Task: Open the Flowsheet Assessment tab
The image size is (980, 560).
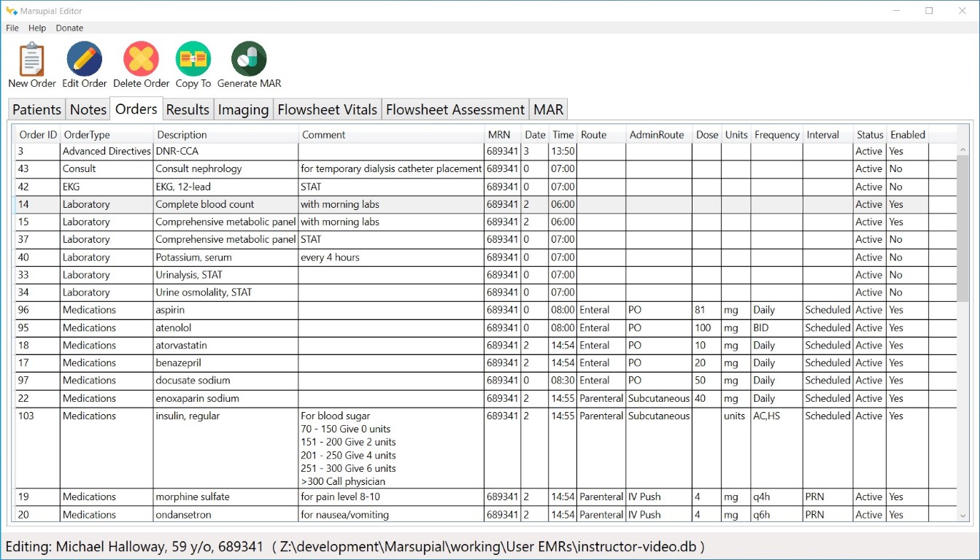Action: [x=455, y=110]
